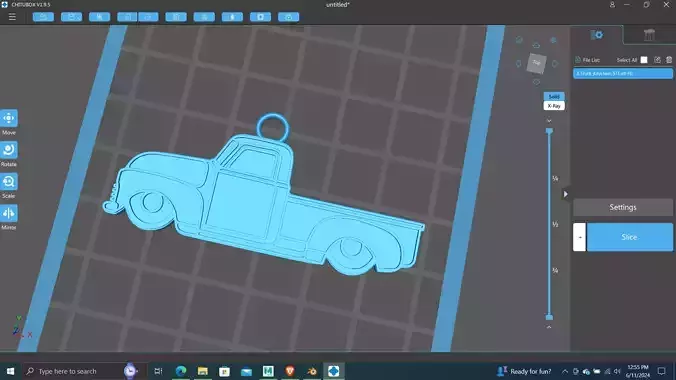Screen dimensions: 676x380
Task: Collapse the right side panel arrow
Action: pos(565,194)
